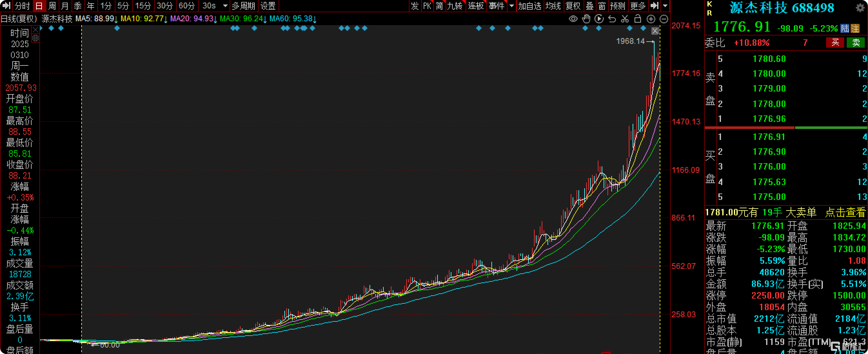Click the MA60 indicator label
This screenshot has height=354, width=868.
293,19
